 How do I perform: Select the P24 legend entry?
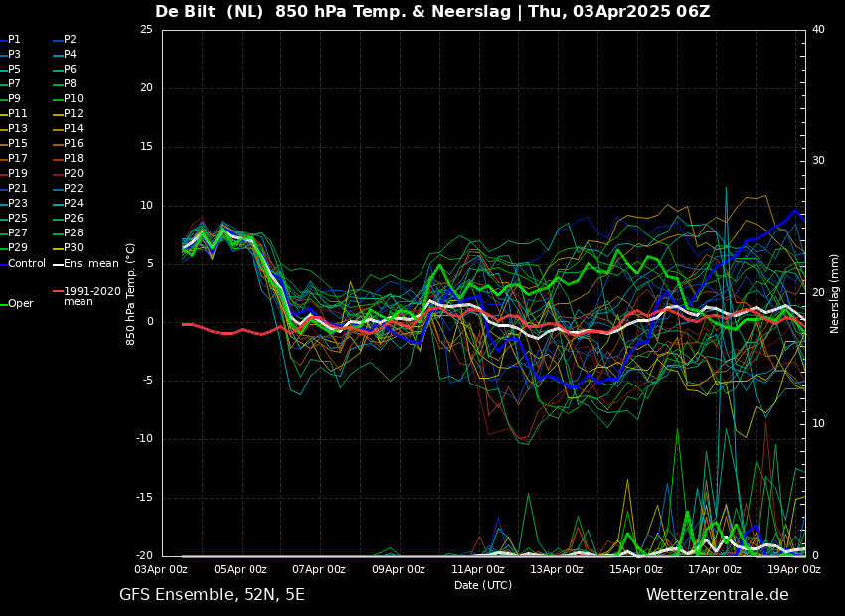74,204
